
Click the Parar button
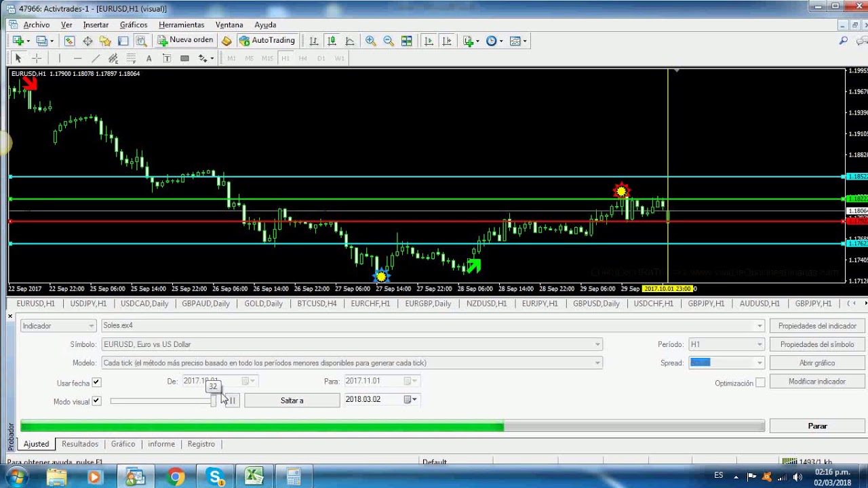coord(817,426)
